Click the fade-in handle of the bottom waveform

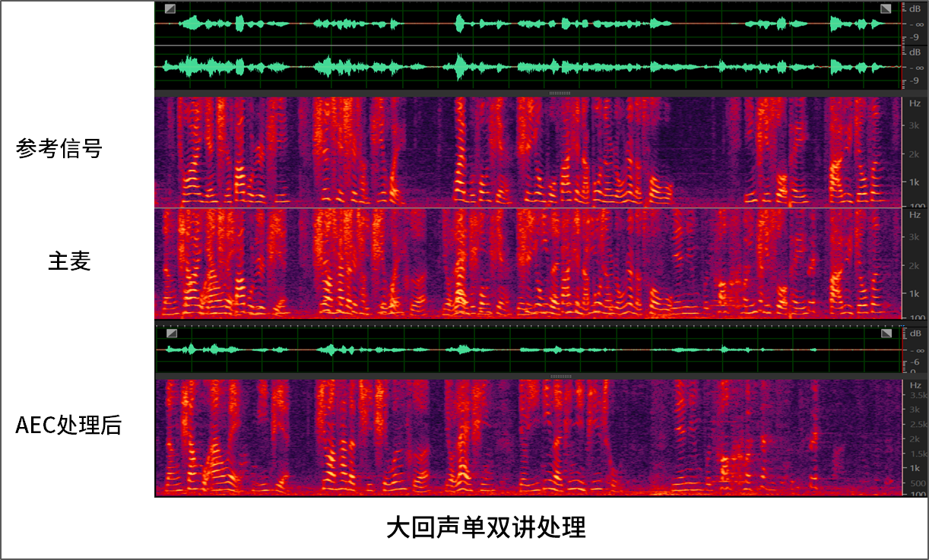(172, 334)
